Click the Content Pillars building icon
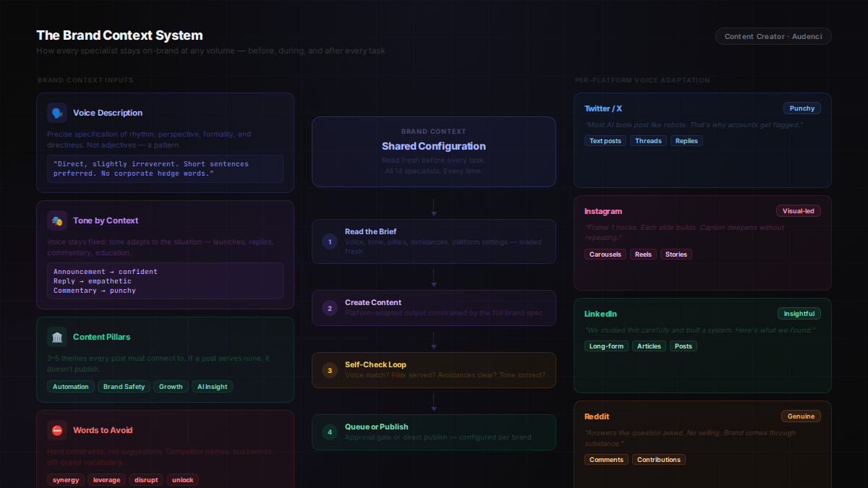The height and width of the screenshot is (488, 868). point(57,337)
